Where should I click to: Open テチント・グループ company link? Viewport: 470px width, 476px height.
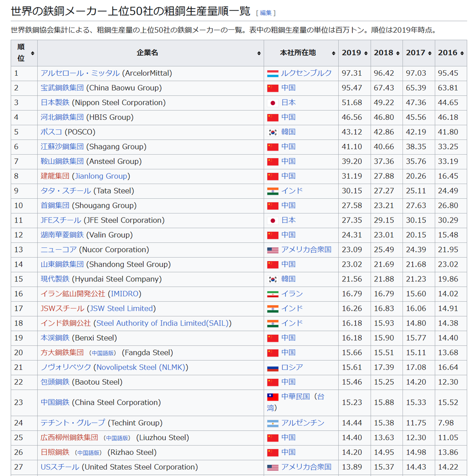tap(73, 423)
